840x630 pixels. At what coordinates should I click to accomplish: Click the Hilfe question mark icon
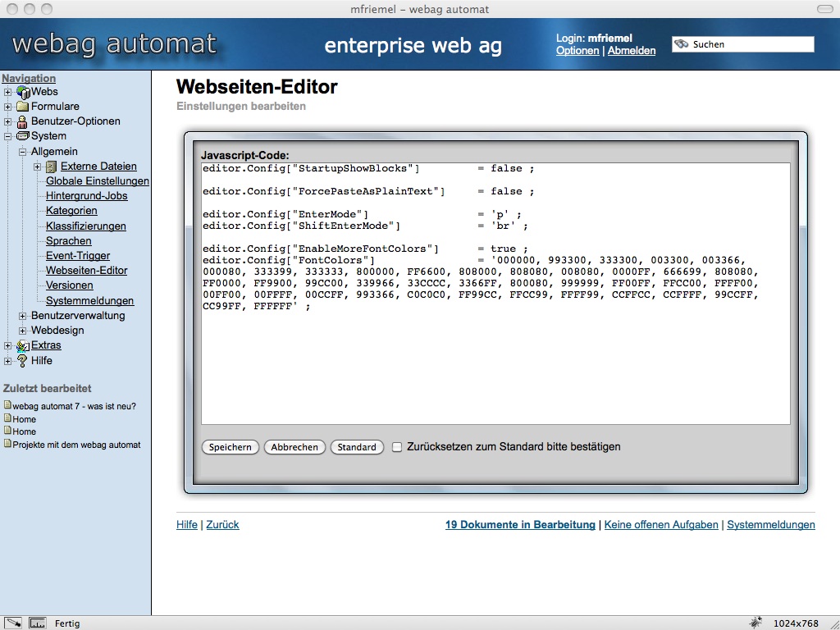[x=23, y=361]
